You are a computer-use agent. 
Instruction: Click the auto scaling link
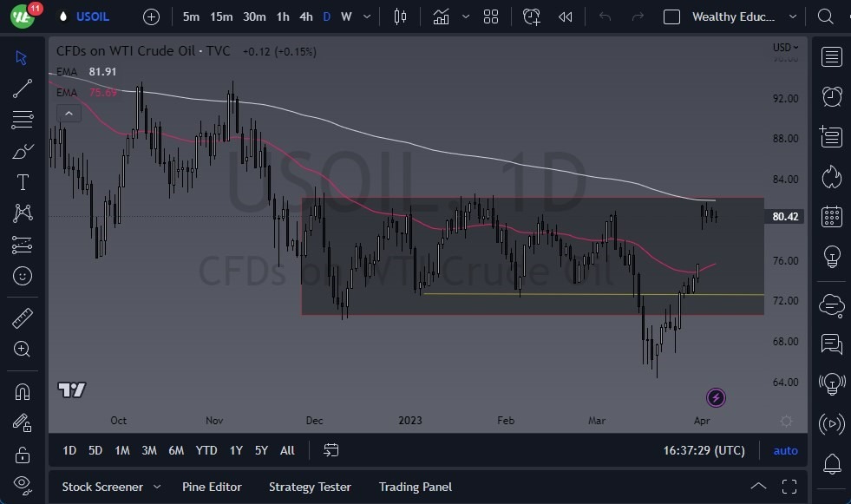785,450
